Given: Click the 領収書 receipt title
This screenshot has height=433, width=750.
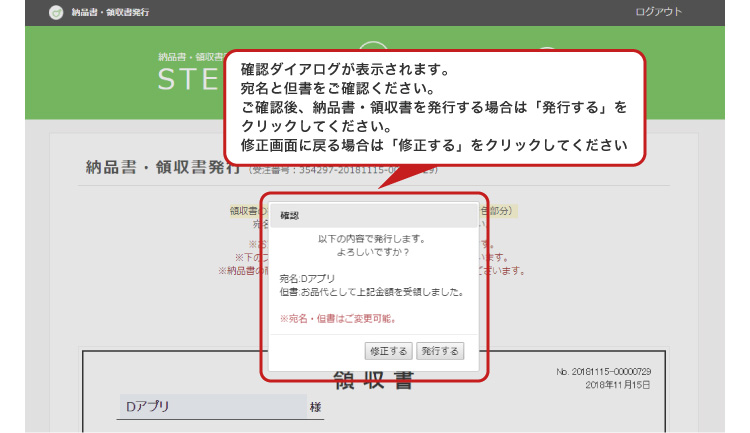Looking at the screenshot, I should click(x=373, y=380).
